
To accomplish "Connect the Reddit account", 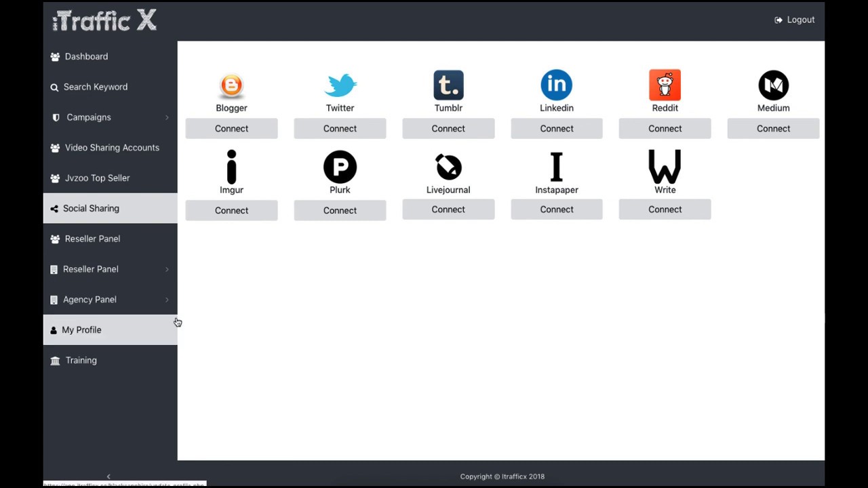I will tap(665, 128).
